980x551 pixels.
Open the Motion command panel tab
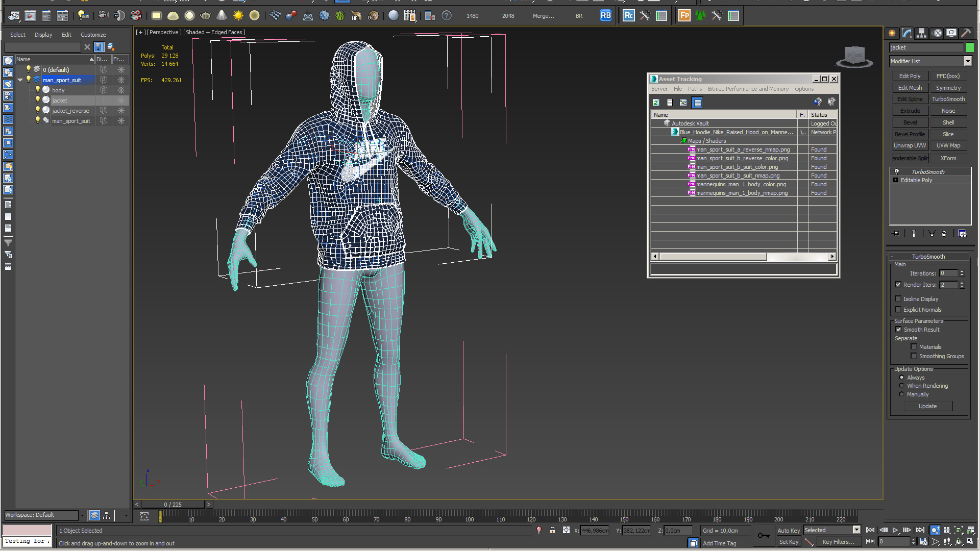[937, 33]
